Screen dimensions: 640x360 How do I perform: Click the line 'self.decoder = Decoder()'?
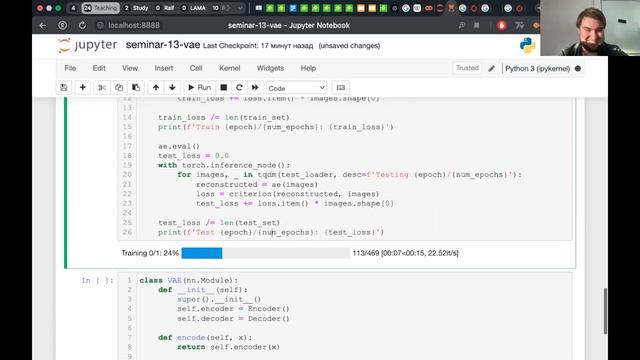(x=233, y=318)
